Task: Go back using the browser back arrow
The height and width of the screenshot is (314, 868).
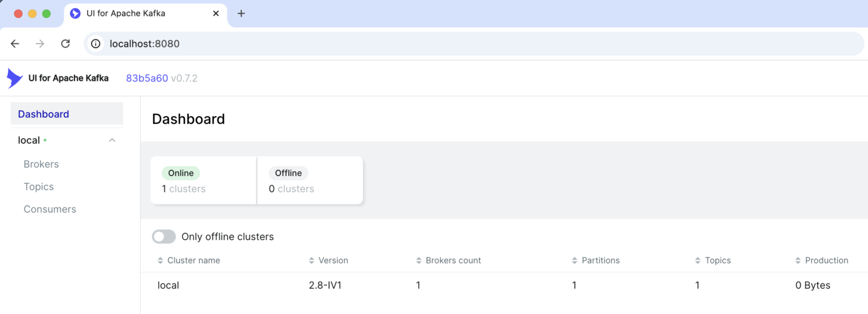Action: [x=15, y=44]
